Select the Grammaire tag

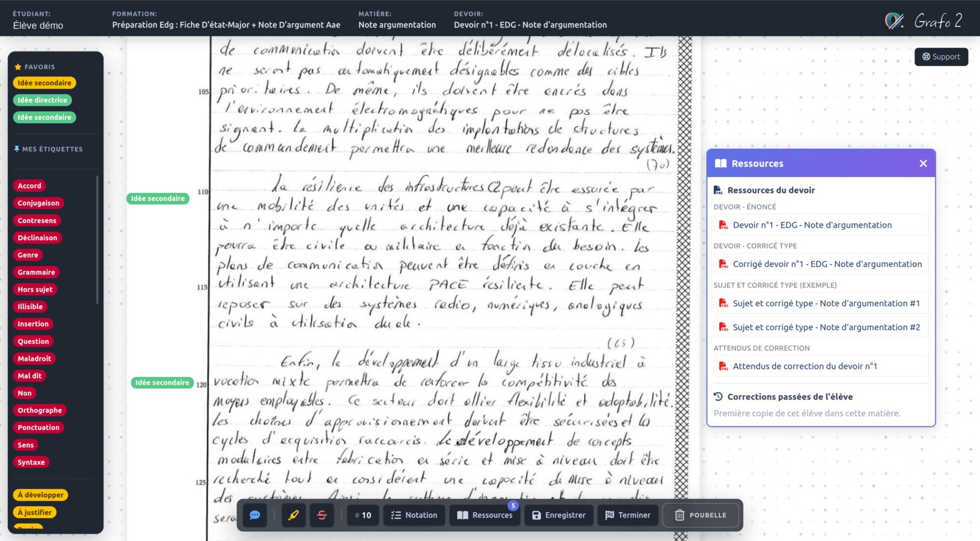point(36,272)
